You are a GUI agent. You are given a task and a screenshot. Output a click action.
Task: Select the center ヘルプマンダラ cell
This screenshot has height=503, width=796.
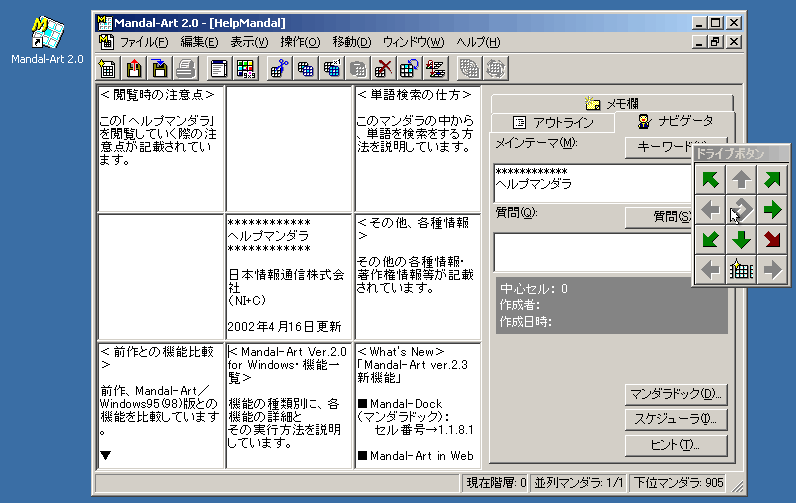289,277
